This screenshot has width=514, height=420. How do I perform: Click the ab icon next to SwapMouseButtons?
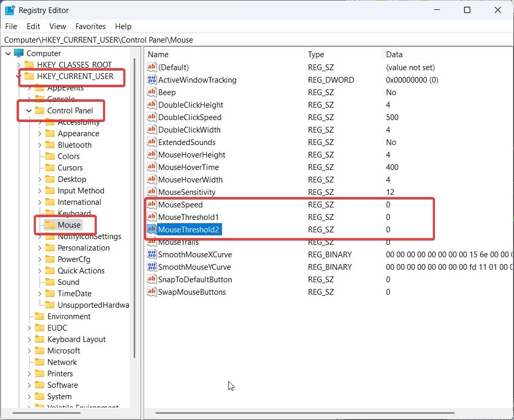click(152, 292)
